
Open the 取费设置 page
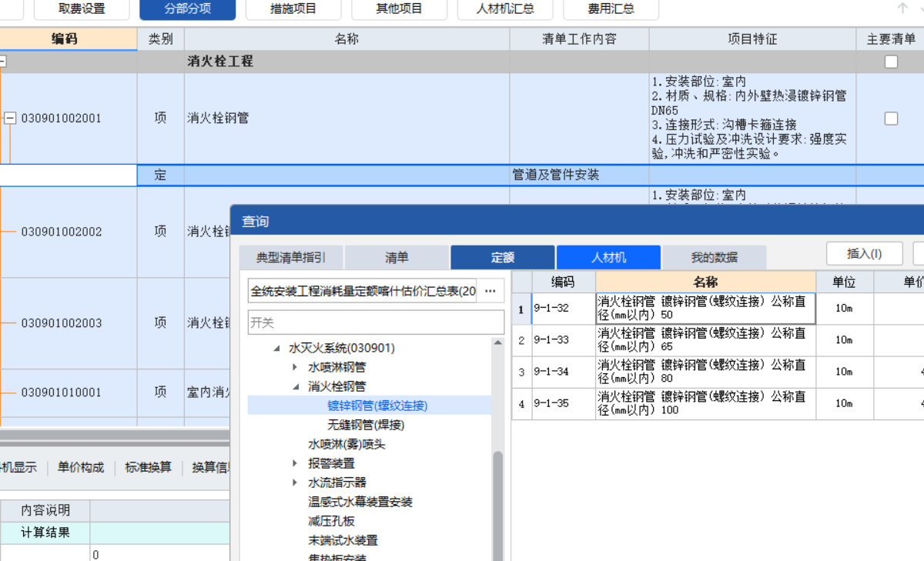(x=82, y=10)
